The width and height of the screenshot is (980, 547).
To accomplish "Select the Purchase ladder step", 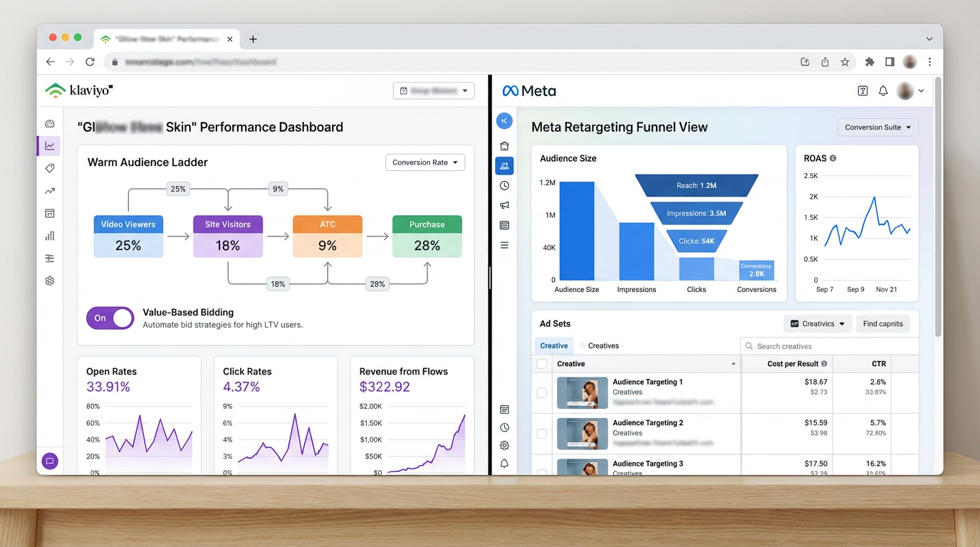I will click(427, 236).
